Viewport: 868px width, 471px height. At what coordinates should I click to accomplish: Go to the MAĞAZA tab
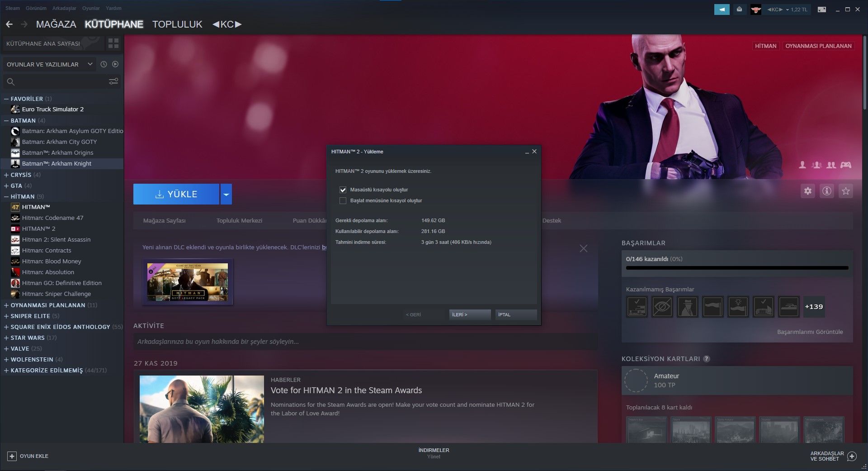pyautogui.click(x=56, y=24)
